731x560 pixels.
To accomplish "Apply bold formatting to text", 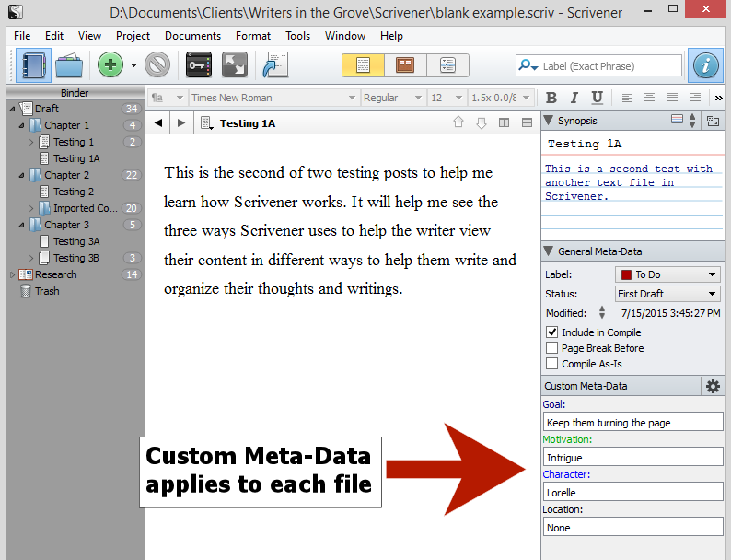I will 552,98.
